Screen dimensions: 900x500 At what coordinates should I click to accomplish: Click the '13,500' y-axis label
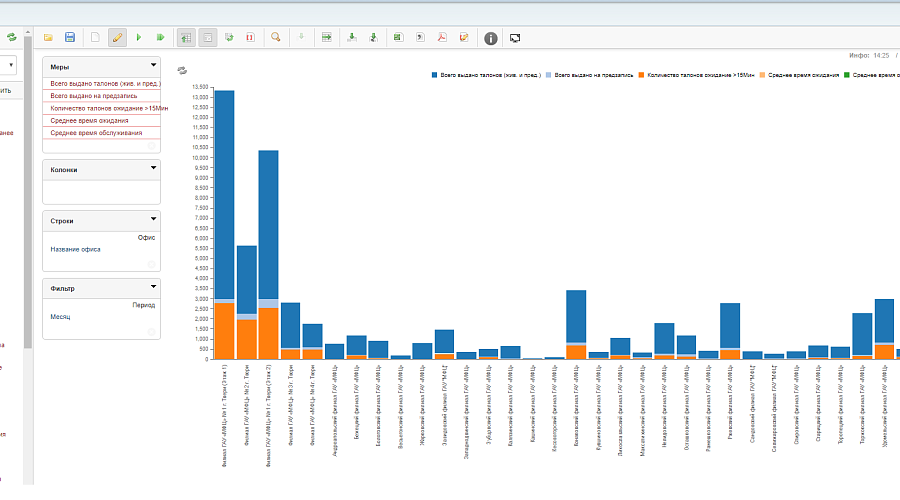(200, 87)
